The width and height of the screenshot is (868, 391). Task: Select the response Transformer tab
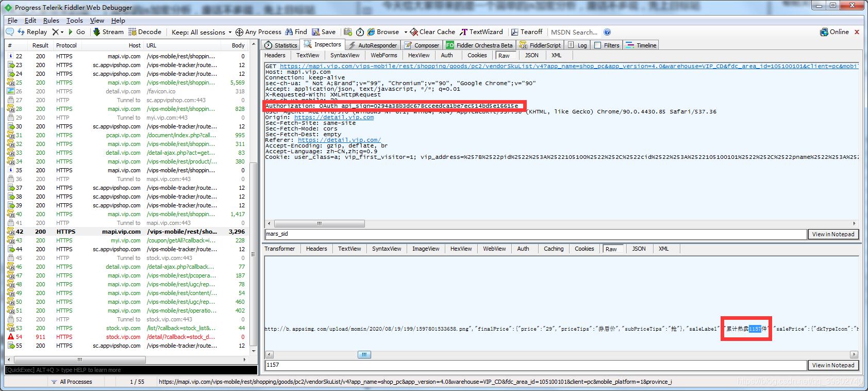pos(280,249)
